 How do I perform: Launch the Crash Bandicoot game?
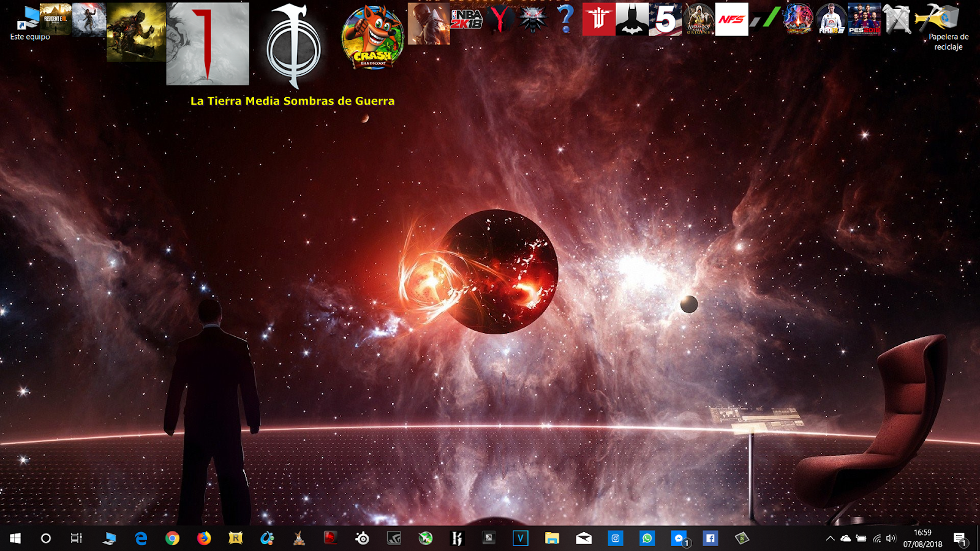pos(372,37)
